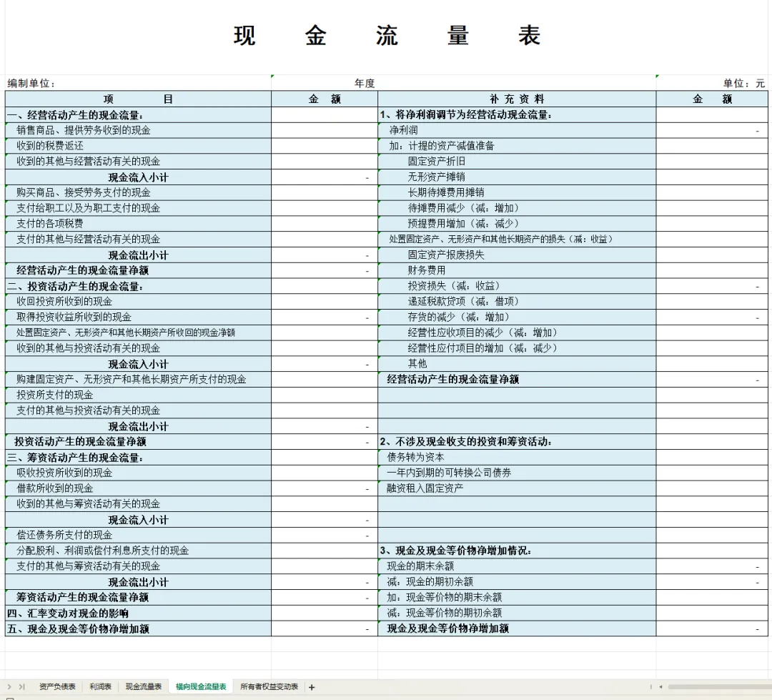772x700 pixels.
Task: Click 购买商品、接受劳务支付的现金 cell
Action: click(138, 192)
